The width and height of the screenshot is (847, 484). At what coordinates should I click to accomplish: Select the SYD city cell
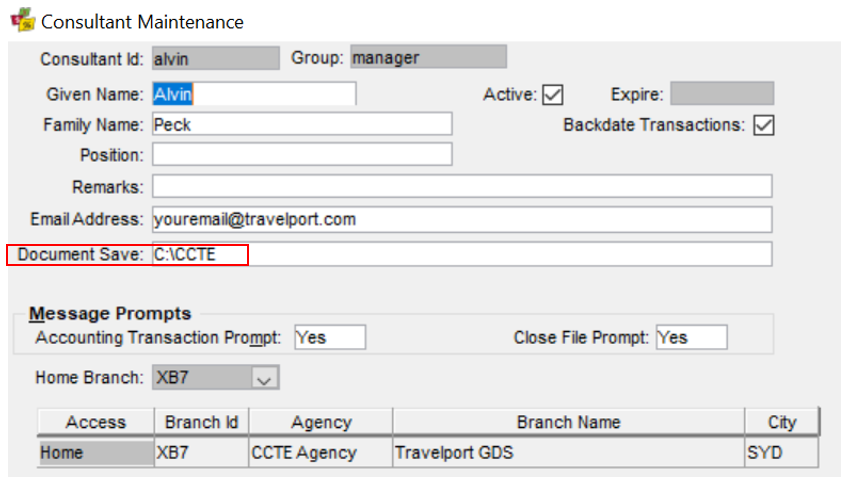[x=782, y=453]
